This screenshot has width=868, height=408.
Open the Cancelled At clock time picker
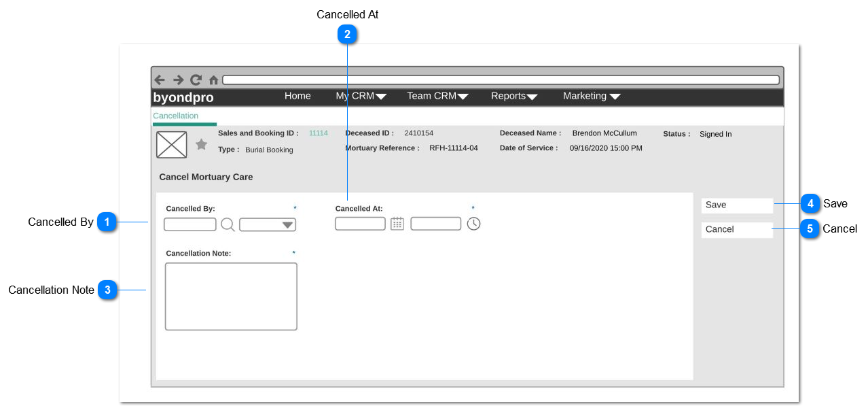click(x=473, y=224)
